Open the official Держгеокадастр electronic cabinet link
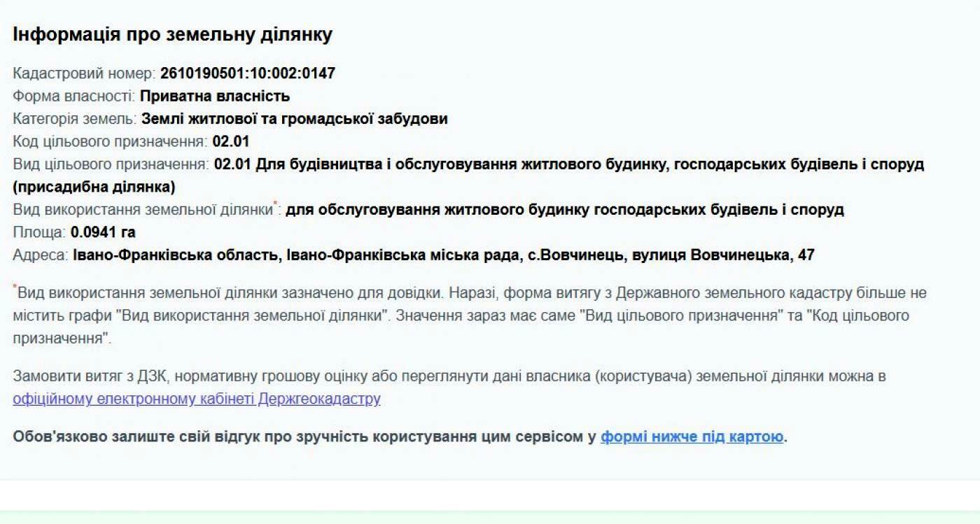The height and width of the screenshot is (524, 980). pyautogui.click(x=196, y=399)
